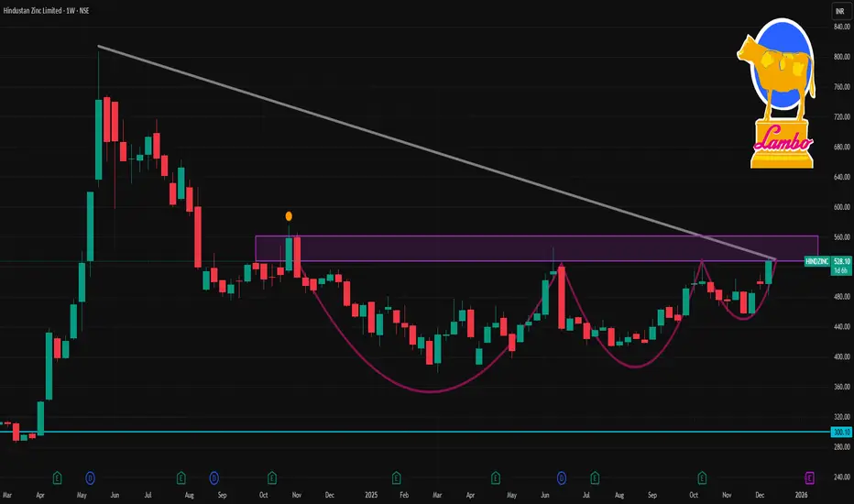Viewport: 854px width, 504px height.
Task: Open the earnings marker in late April 2025
Action: click(496, 477)
